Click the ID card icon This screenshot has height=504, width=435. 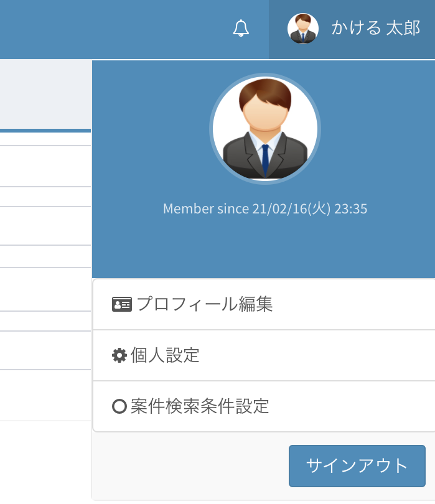click(x=122, y=304)
